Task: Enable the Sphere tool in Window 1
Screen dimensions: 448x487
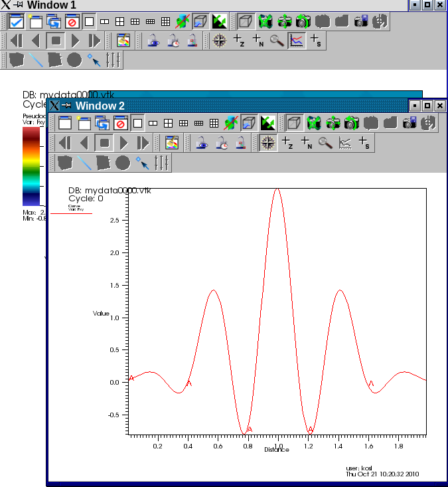Action: pyautogui.click(x=74, y=60)
